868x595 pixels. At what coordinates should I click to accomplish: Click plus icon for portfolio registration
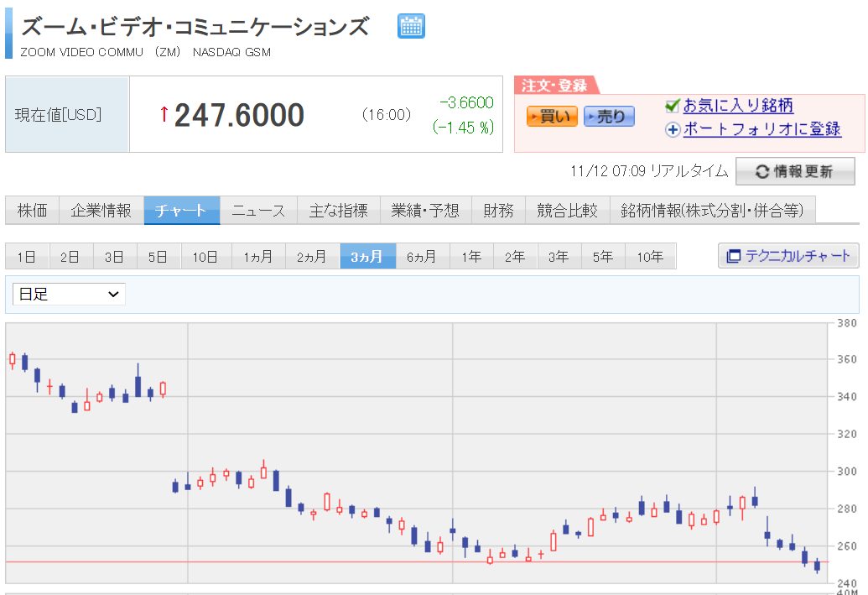point(672,129)
